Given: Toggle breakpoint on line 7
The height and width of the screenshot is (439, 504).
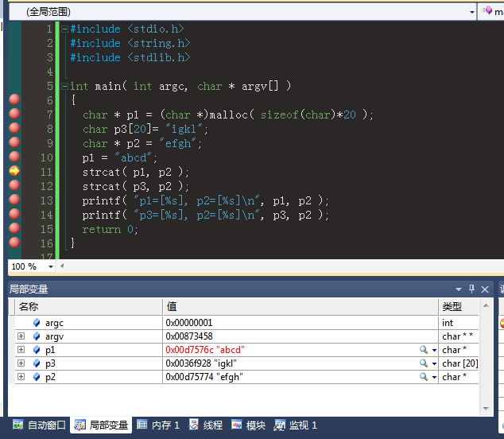Looking at the screenshot, I should tap(14, 114).
